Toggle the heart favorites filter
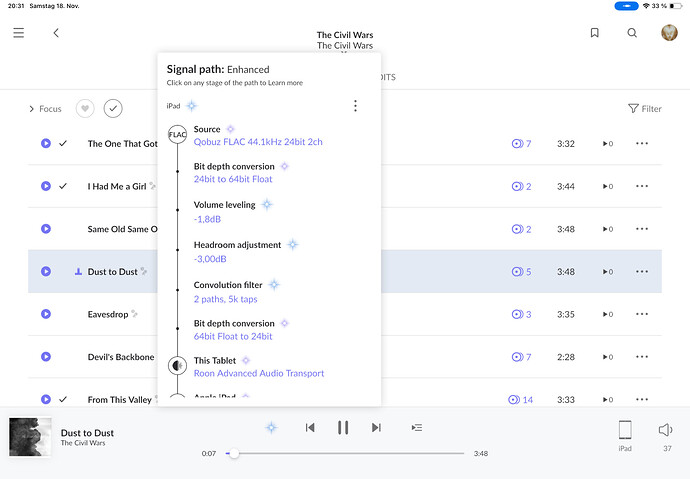Viewport: 690px width, 479px height. click(85, 108)
